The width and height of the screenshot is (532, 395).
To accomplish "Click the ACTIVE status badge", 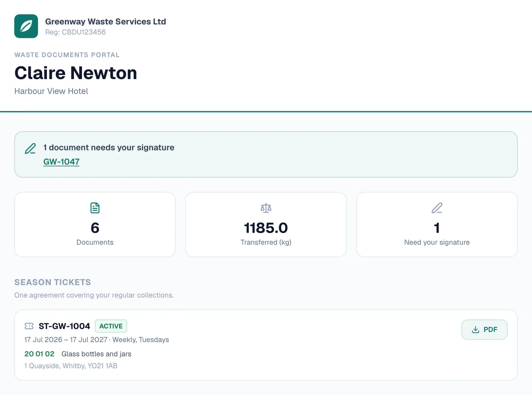I will 111,326.
